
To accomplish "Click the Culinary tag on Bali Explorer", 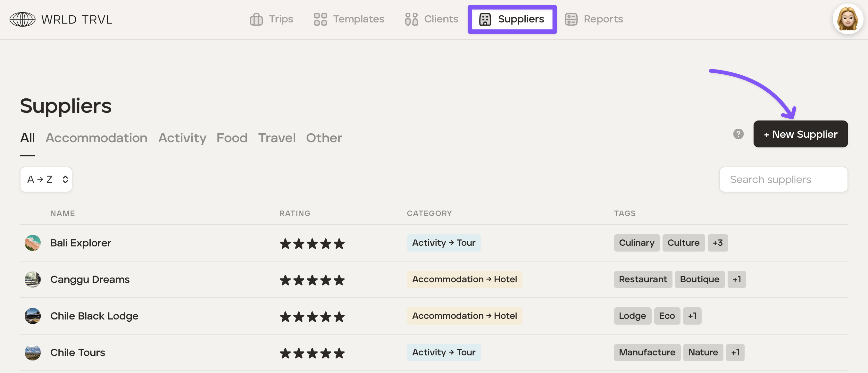I will pos(636,243).
